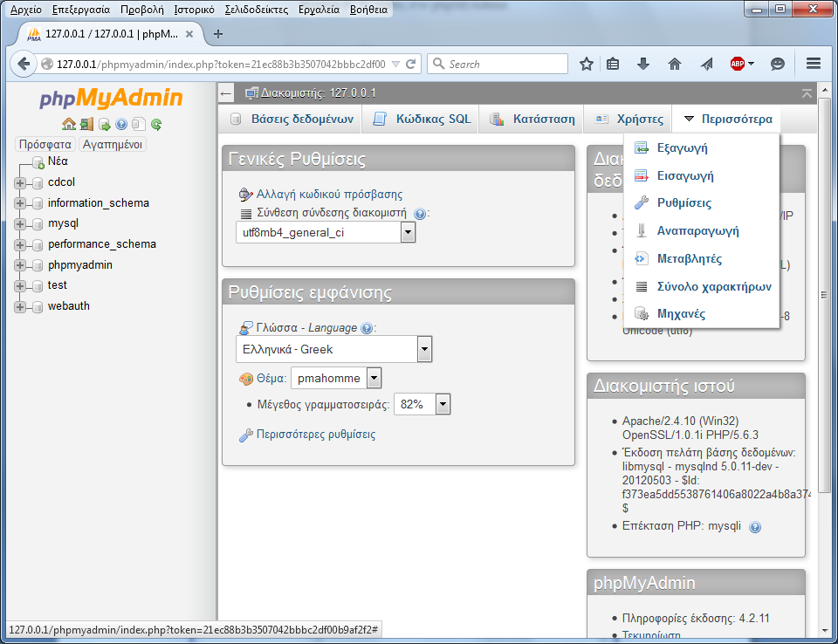Choose Ρυθμίσεις in the dropdown menu
Viewport: 838px width, 644px height.
[701, 203]
